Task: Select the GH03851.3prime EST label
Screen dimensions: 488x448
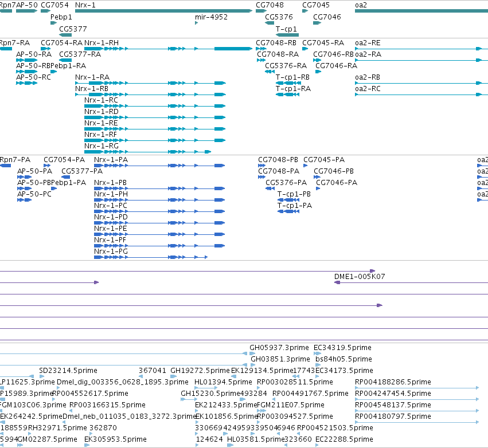Action: 280,359
